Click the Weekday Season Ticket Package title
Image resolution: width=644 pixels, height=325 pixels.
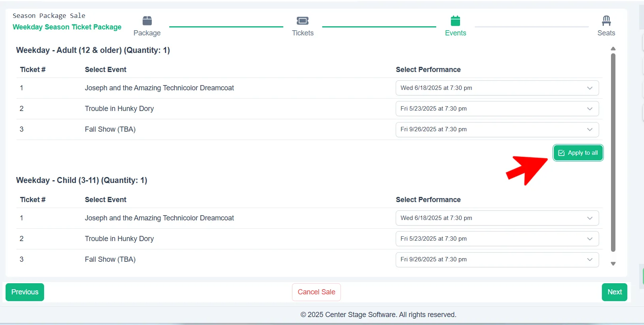(67, 27)
